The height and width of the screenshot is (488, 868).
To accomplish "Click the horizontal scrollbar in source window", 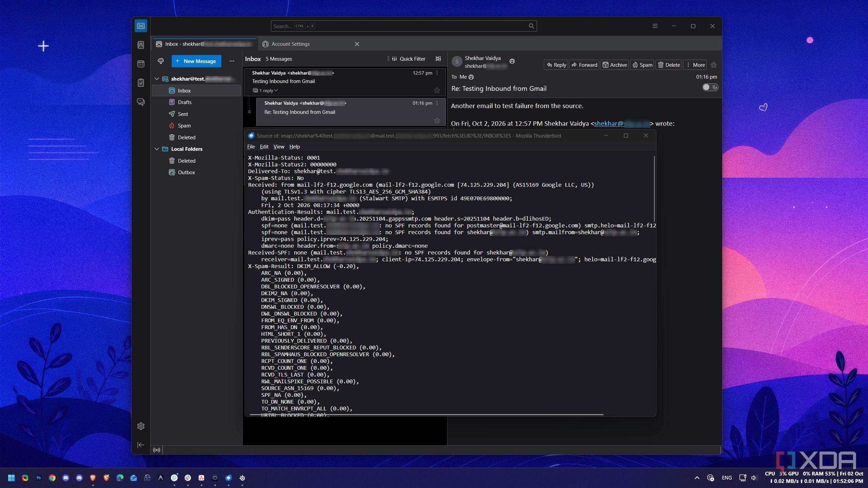I will click(427, 414).
